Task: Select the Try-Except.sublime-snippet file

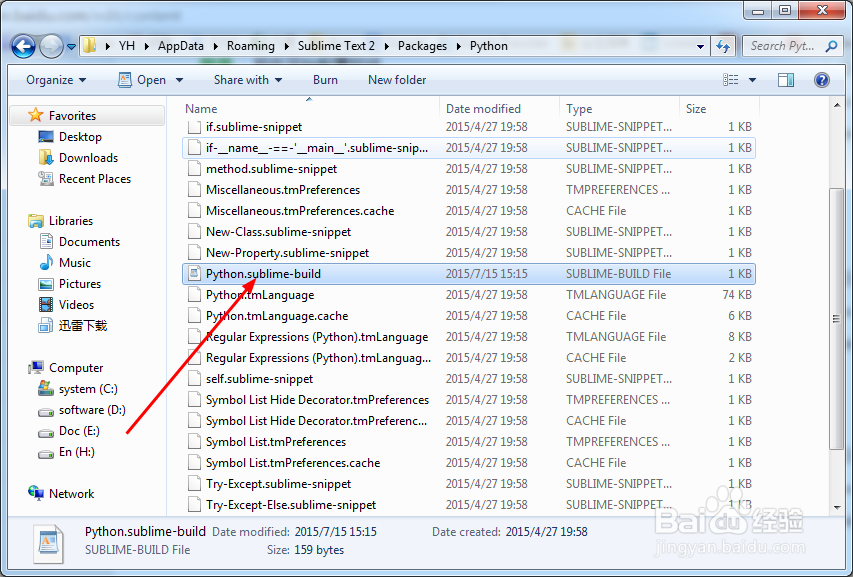Action: (x=279, y=484)
